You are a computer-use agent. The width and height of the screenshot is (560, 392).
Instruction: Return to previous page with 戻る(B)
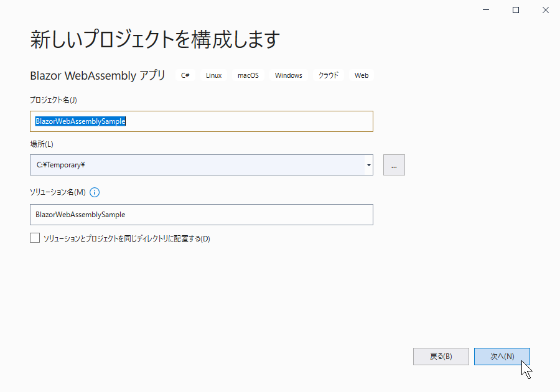click(x=441, y=357)
